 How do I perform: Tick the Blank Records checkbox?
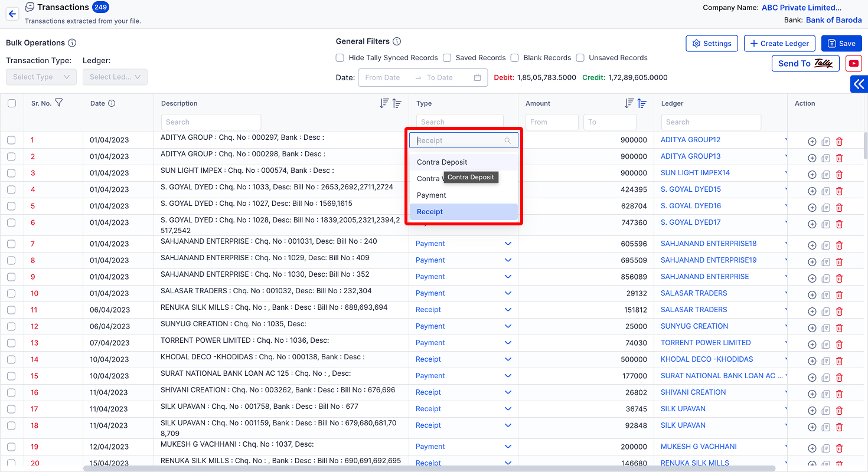point(514,58)
